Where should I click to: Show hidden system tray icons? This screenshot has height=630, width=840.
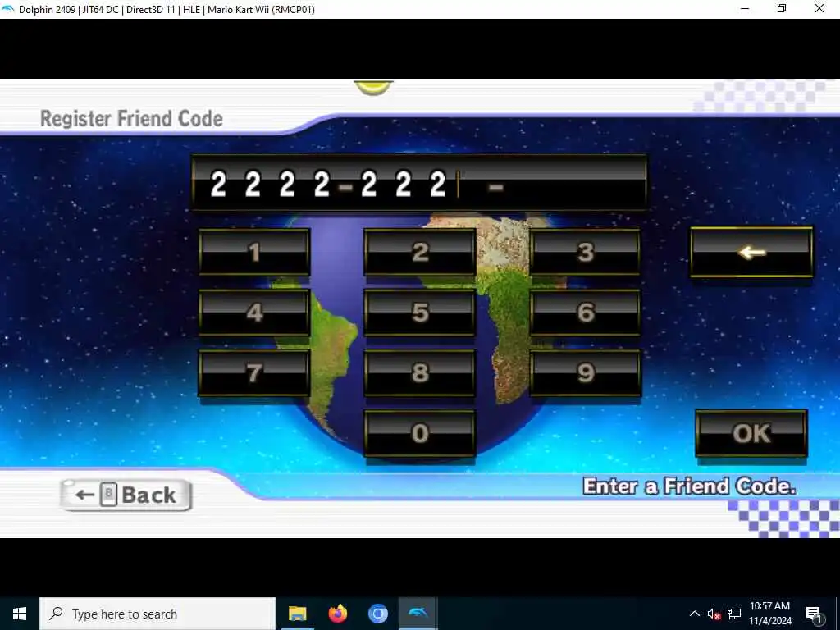pos(694,614)
